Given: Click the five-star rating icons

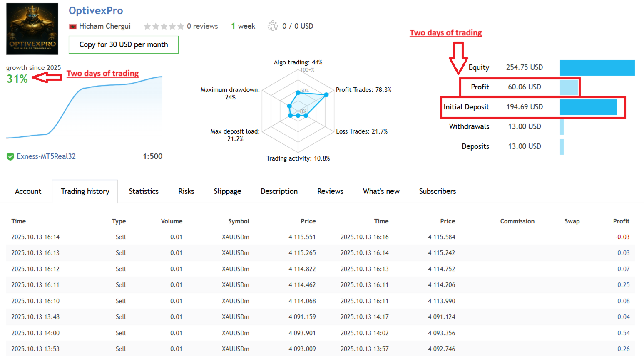Looking at the screenshot, I should click(164, 27).
